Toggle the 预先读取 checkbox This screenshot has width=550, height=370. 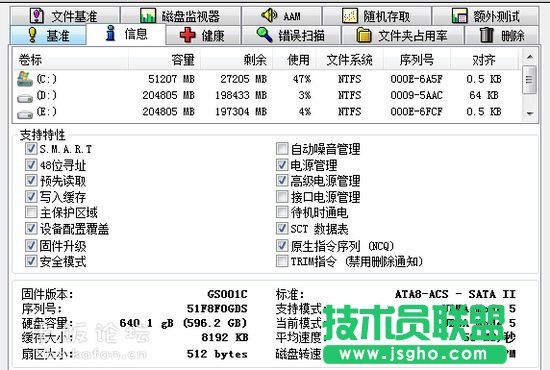(31, 181)
